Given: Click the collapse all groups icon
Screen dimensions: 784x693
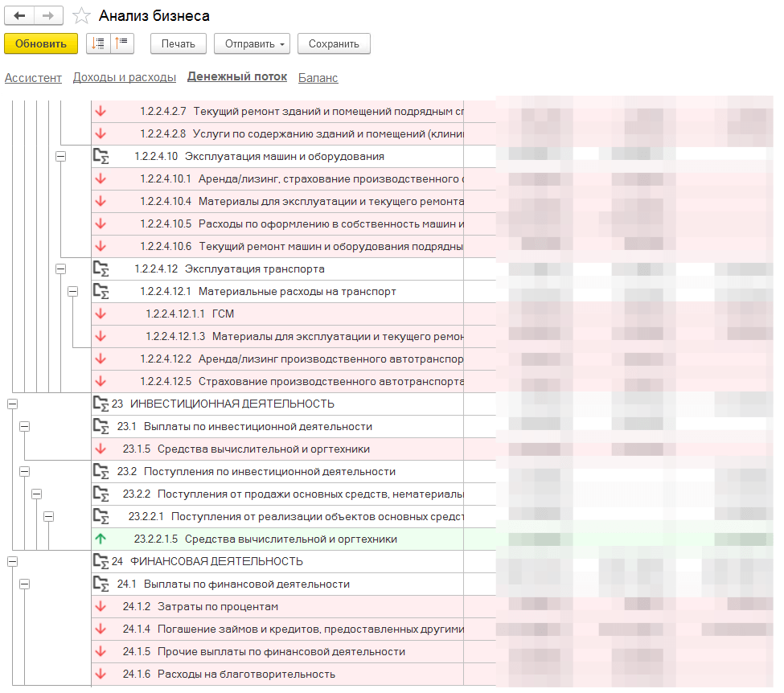Looking at the screenshot, I should point(123,43).
